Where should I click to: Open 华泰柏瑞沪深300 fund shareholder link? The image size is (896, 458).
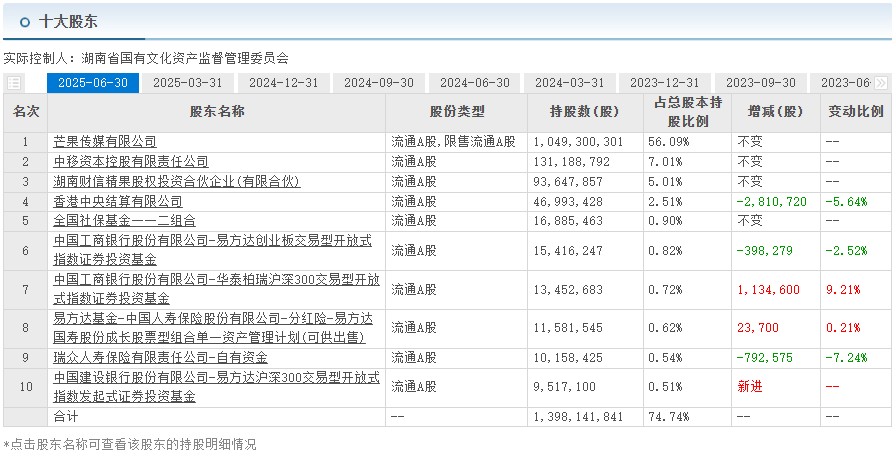pyautogui.click(x=217, y=290)
